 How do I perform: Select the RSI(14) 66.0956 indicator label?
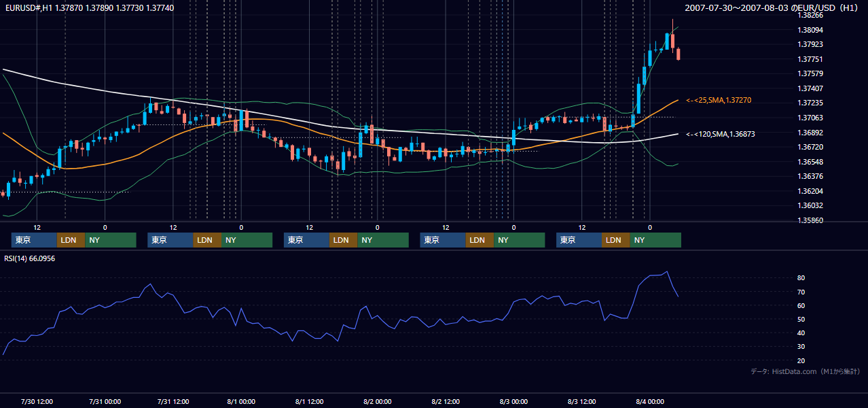click(30, 258)
